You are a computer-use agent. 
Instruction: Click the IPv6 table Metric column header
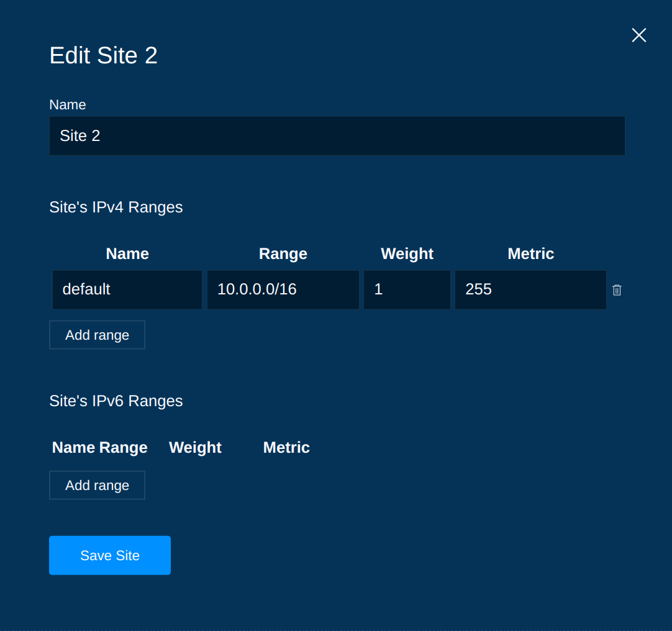[x=286, y=447]
